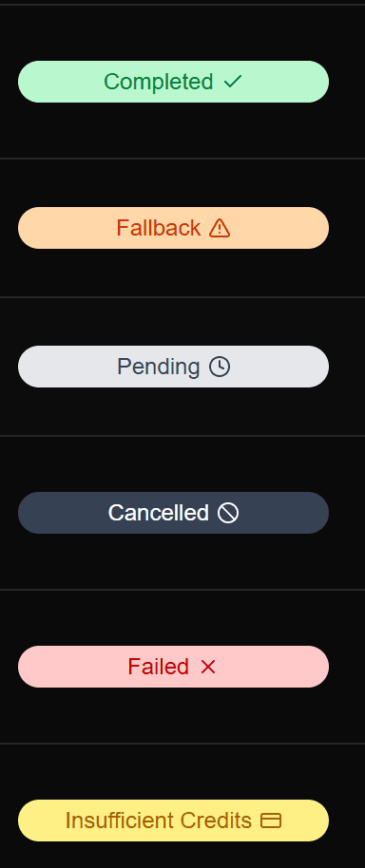Select the orange Fallback status badge
Screen dimensions: 365x868
tap(173, 228)
